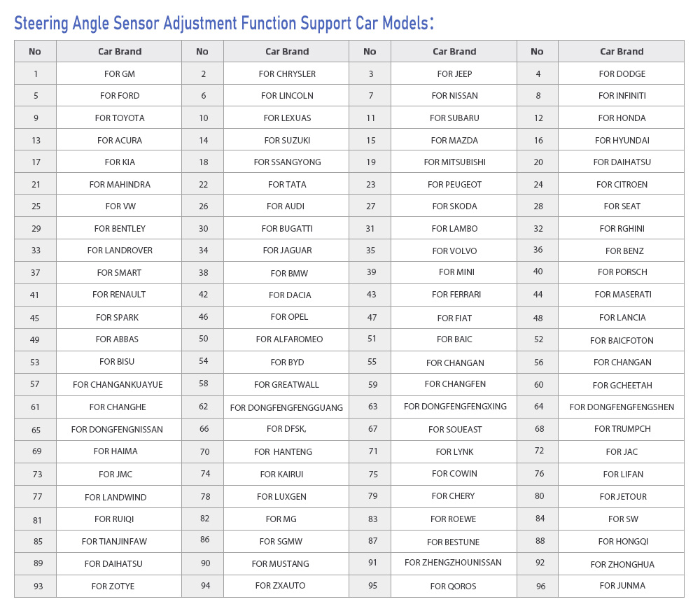700x611 pixels.
Task: Select the FOR PEUGEOT entry
Action: (x=454, y=184)
